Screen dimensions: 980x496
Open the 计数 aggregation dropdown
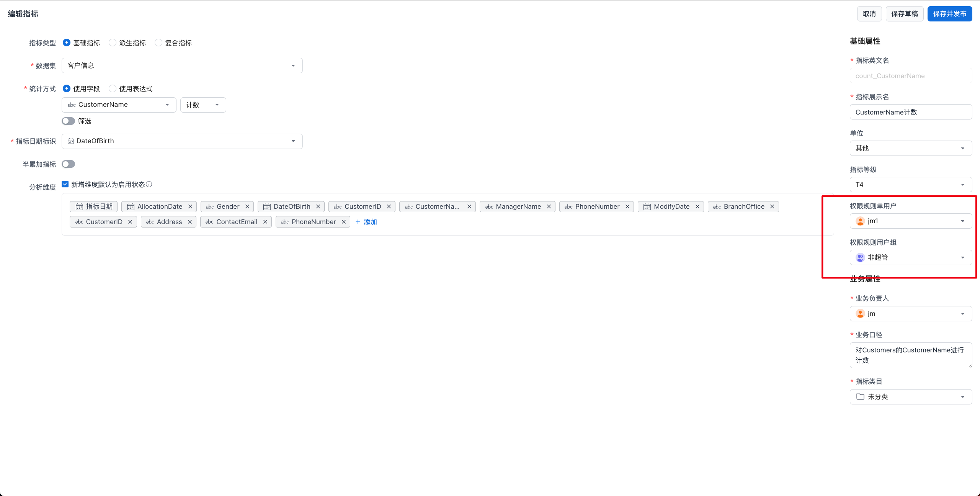[203, 105]
